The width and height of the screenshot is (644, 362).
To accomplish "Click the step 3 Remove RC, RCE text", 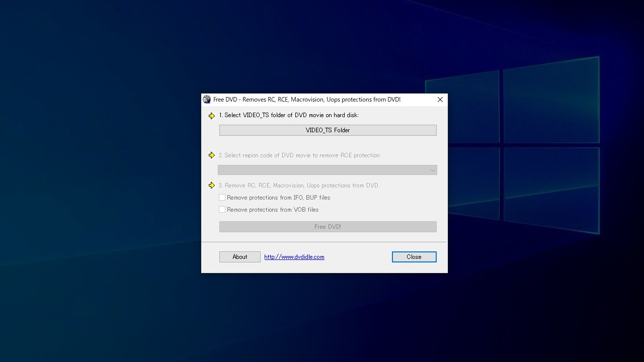I will coord(299,186).
